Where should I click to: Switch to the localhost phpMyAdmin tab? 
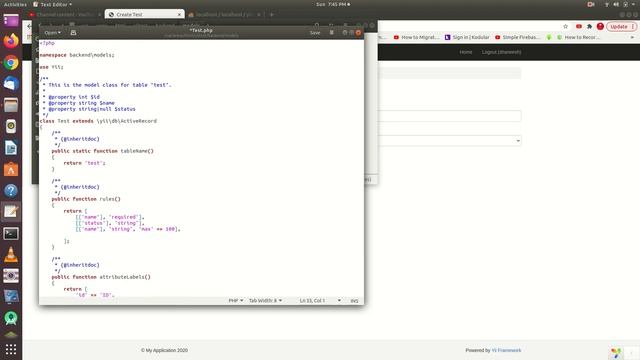click(x=225, y=14)
